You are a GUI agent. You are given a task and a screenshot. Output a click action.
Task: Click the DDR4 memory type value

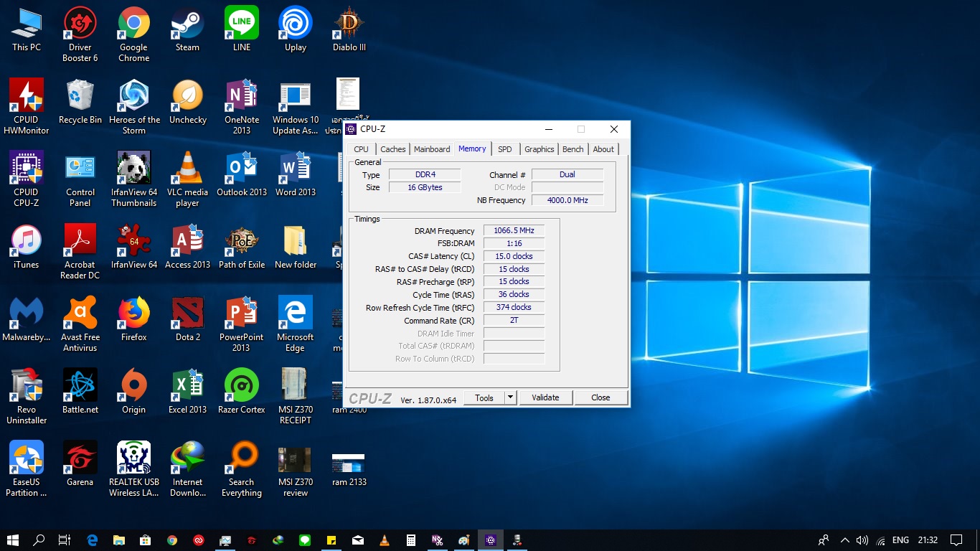coord(425,174)
